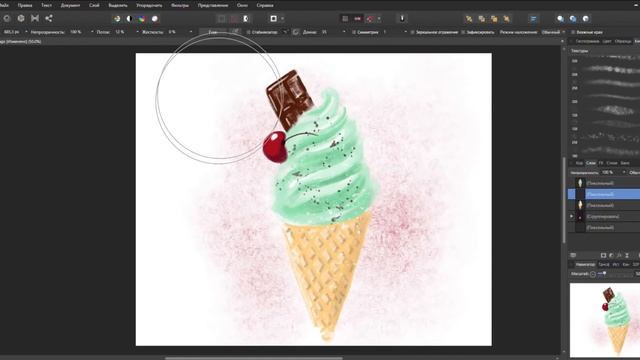Viewport: 640px width, 360px height.
Task: Click the Еще brush settings button
Action: (213, 32)
